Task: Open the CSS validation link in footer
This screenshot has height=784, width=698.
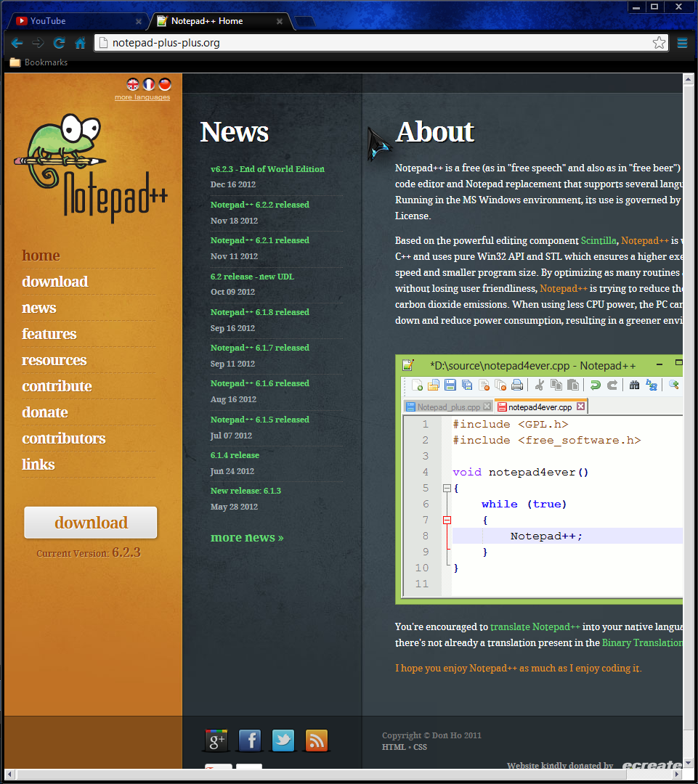Action: [x=421, y=747]
